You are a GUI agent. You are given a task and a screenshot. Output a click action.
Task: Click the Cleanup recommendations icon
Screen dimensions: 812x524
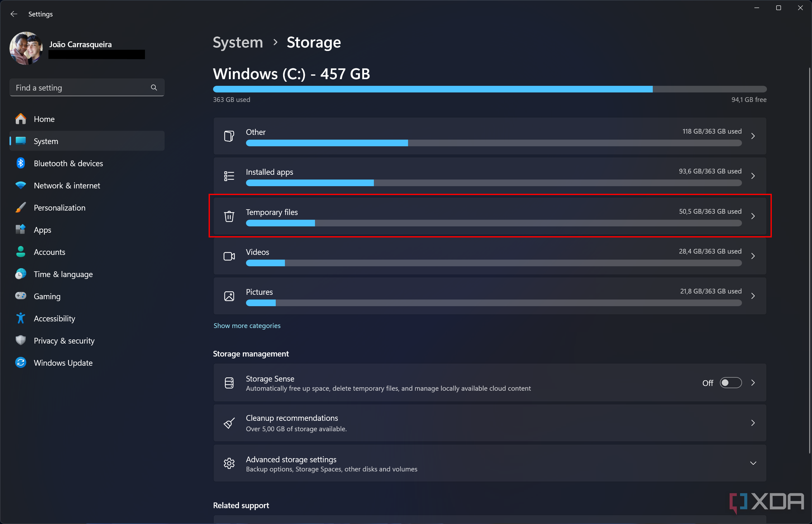229,422
